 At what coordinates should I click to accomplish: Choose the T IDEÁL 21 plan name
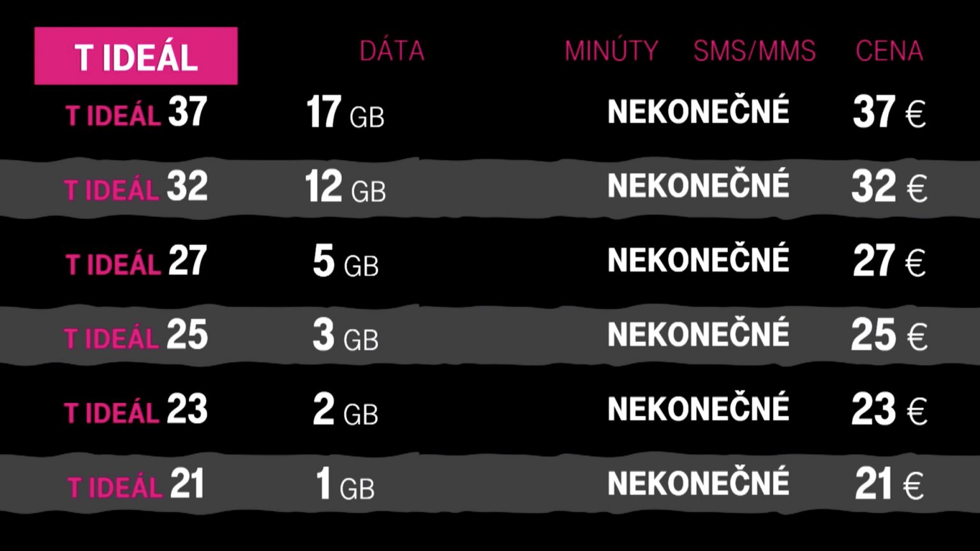coord(136,485)
